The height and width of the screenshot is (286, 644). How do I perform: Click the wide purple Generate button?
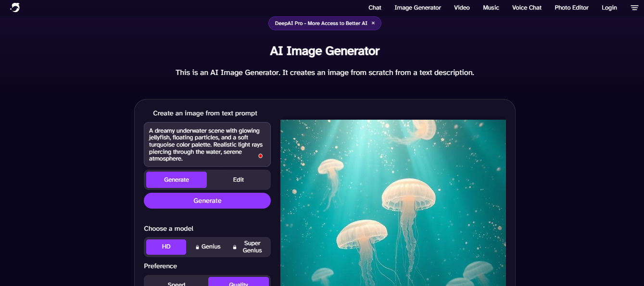pos(207,201)
